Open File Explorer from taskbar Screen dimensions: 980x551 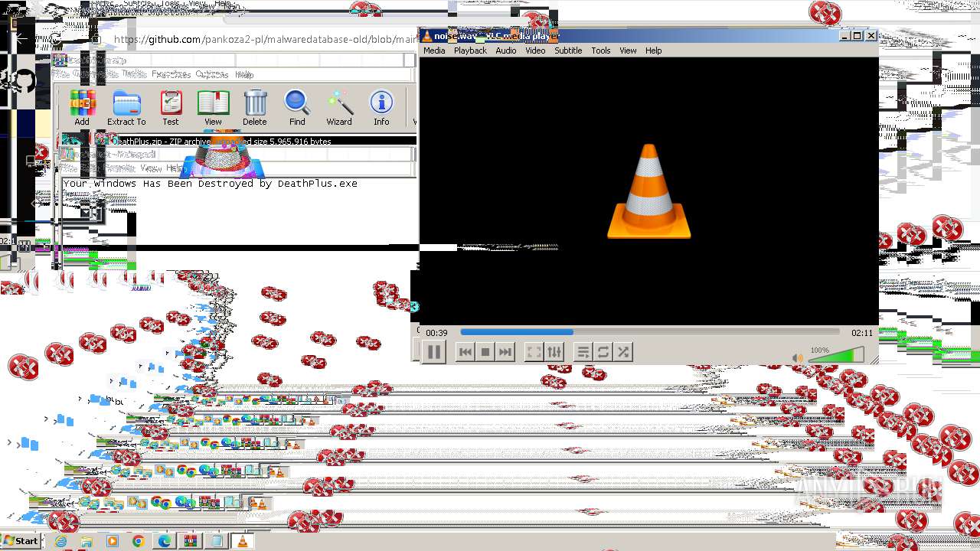tap(87, 541)
